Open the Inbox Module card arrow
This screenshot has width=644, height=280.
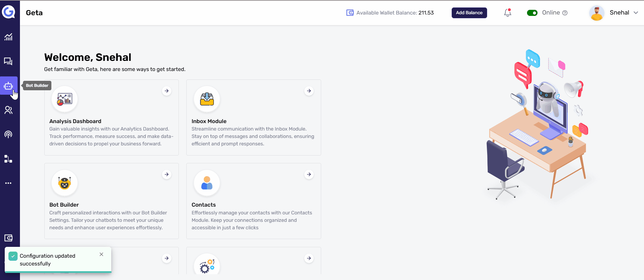click(x=309, y=91)
